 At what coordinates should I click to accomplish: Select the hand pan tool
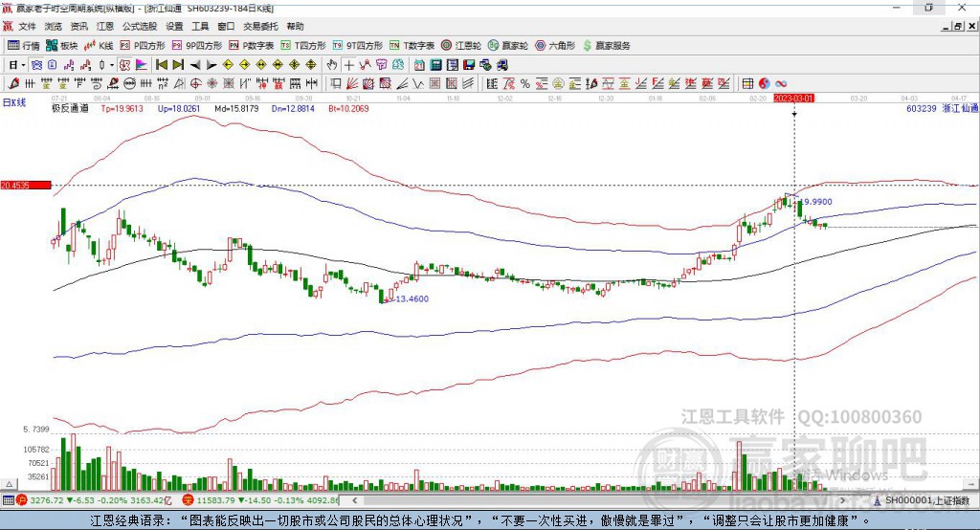pyautogui.click(x=331, y=65)
